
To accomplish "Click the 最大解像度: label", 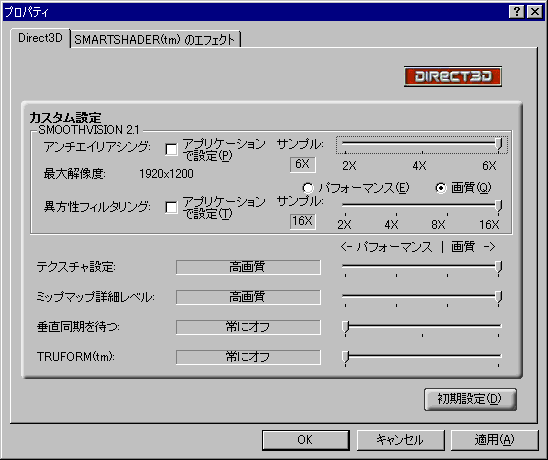I will point(74,174).
